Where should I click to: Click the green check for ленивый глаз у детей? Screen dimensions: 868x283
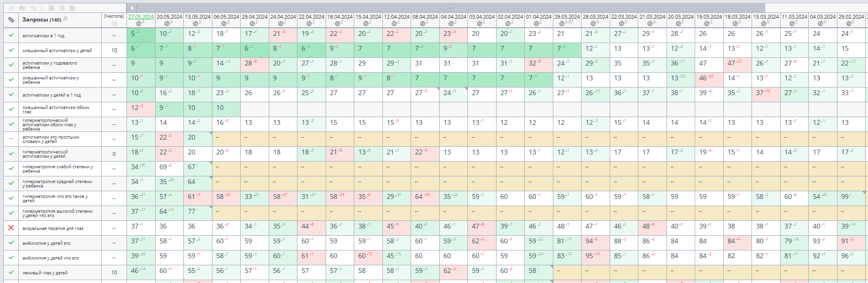point(11,272)
